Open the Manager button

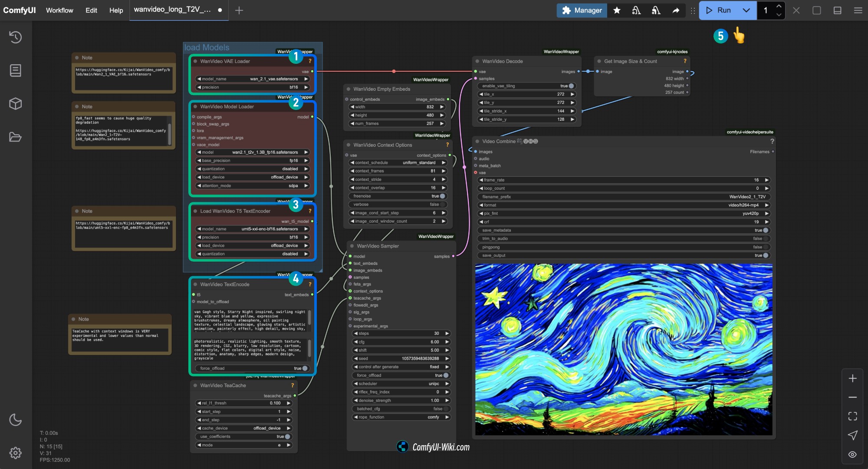(581, 10)
